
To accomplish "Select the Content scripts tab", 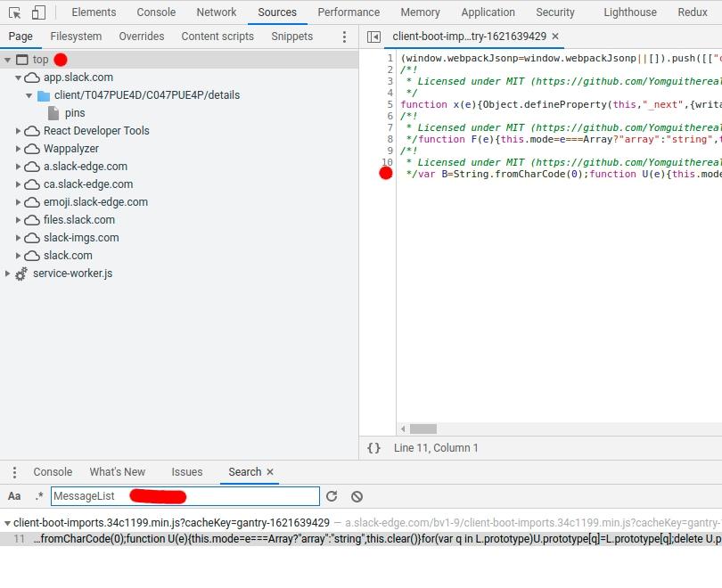I will coord(217,37).
